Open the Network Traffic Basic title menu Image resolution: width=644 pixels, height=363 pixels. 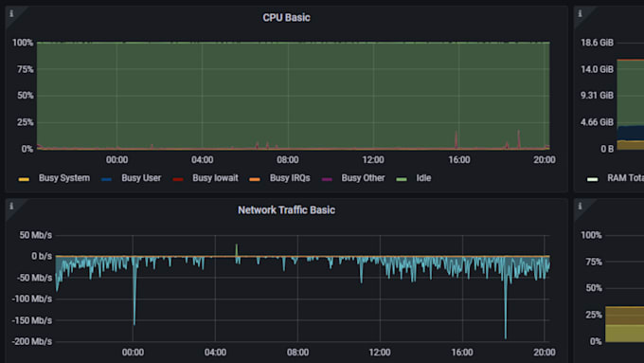click(x=286, y=210)
